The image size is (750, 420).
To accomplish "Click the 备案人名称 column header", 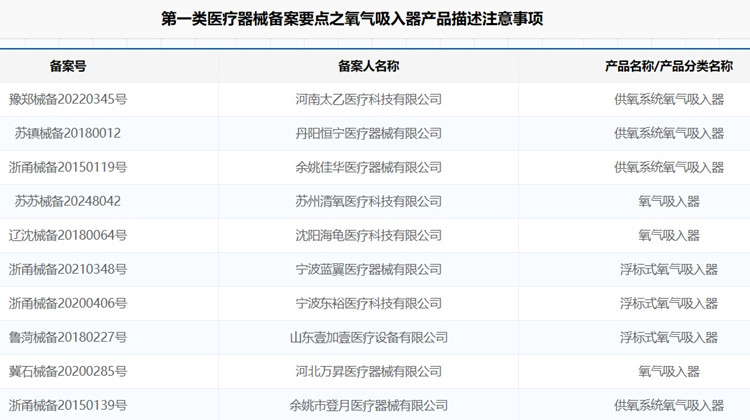I will [368, 66].
